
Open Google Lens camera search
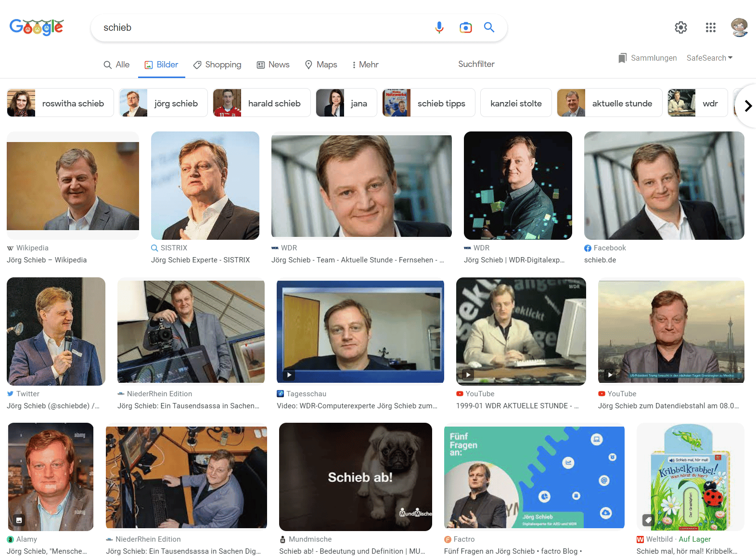(465, 27)
